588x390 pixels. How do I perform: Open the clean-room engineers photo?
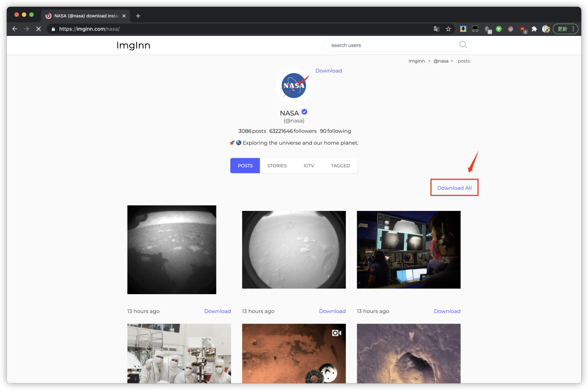point(179,353)
